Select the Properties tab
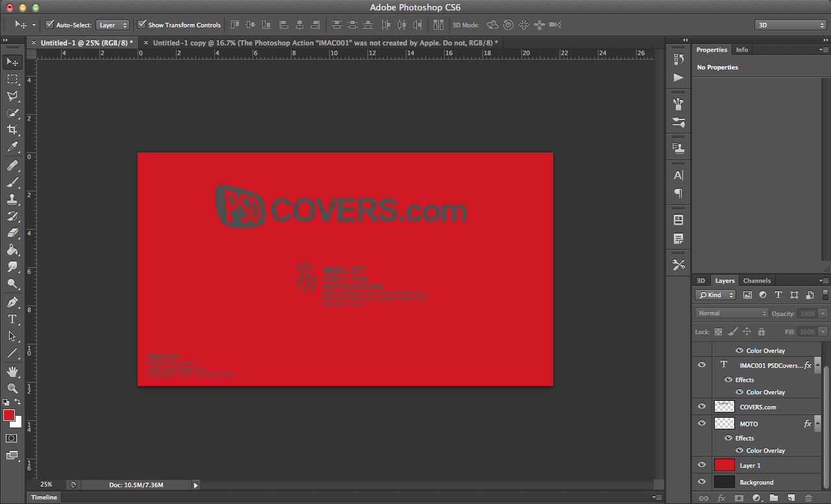This screenshot has height=504, width=831. coord(712,50)
